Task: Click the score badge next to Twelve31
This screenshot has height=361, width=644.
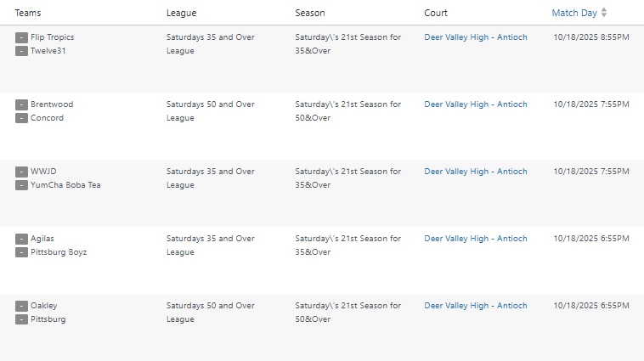Action: pyautogui.click(x=21, y=51)
